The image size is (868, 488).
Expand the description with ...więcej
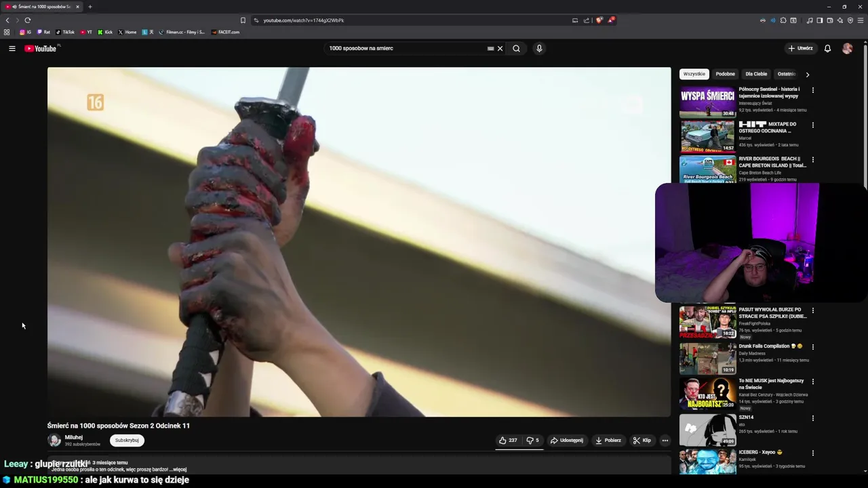point(179,469)
